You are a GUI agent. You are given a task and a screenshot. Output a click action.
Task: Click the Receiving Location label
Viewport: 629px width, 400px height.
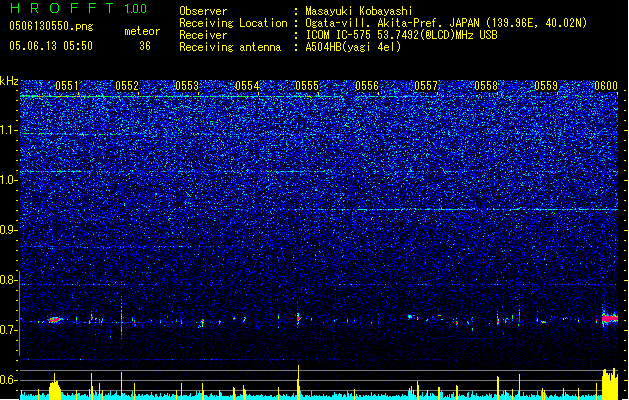233,23
